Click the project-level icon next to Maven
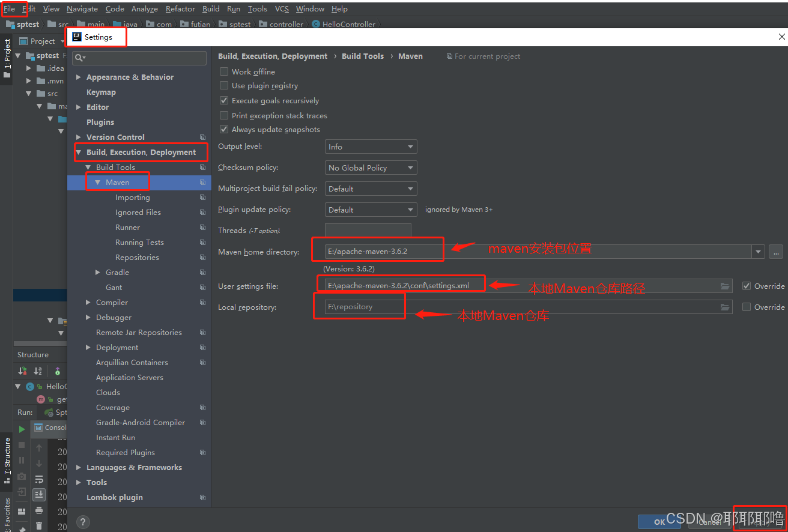This screenshot has height=532, width=788. (202, 182)
